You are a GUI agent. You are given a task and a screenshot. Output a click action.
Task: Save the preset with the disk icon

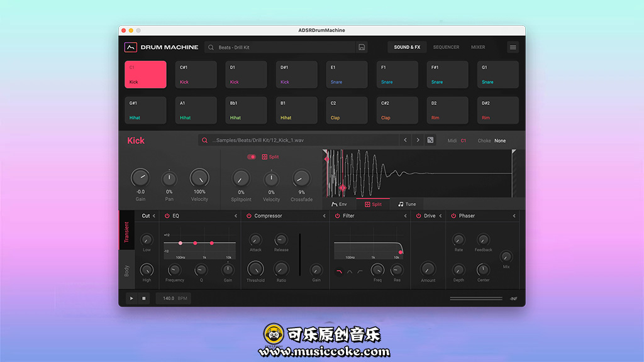click(x=362, y=47)
